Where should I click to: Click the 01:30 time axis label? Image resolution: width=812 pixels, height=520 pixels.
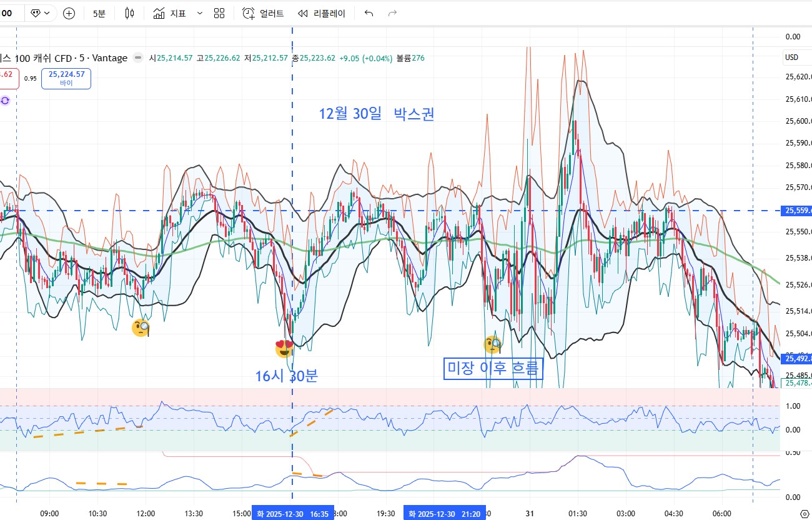tap(578, 514)
